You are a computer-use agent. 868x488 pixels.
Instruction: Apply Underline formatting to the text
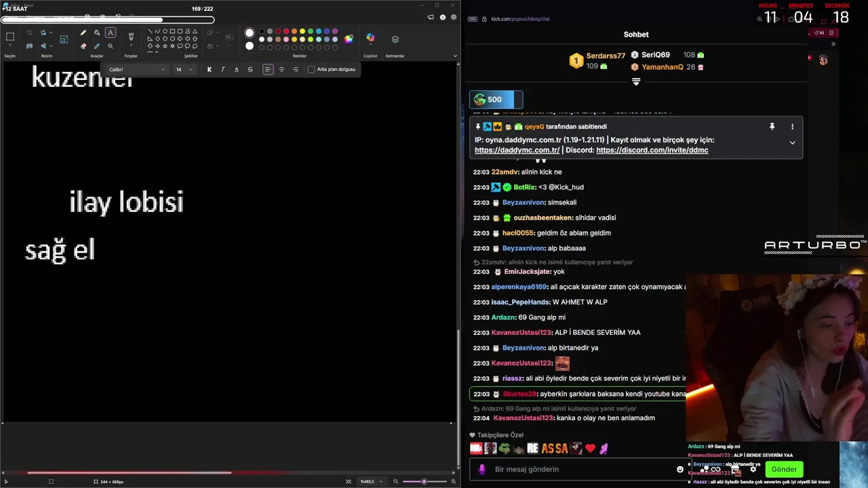click(x=237, y=69)
